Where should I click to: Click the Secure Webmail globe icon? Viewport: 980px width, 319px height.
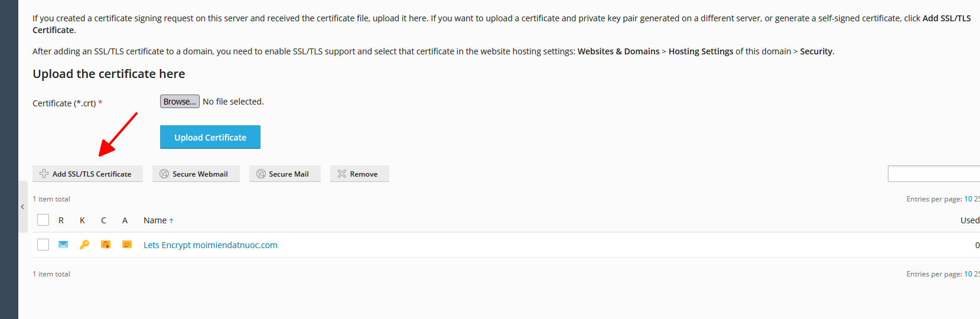164,174
